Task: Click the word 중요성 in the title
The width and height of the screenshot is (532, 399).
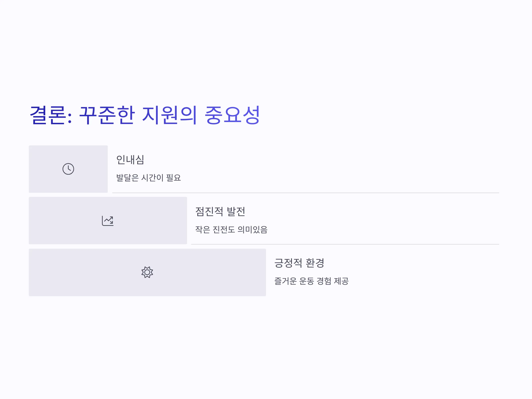Action: coord(232,115)
